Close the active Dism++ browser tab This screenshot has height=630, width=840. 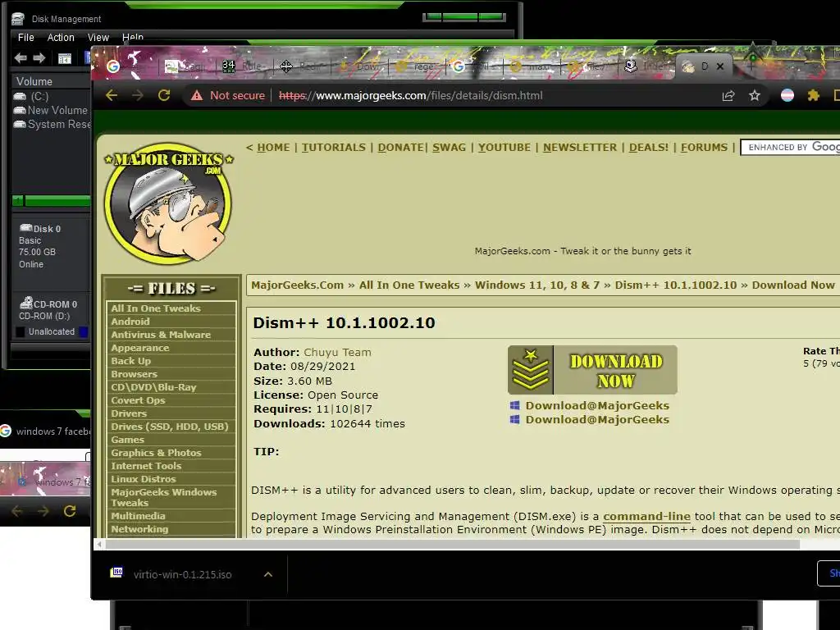click(720, 66)
